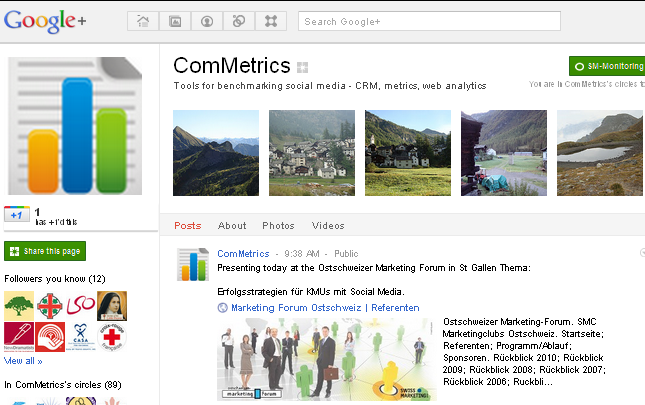
Task: Click the page tagline about benchmarking social media
Action: [x=330, y=86]
